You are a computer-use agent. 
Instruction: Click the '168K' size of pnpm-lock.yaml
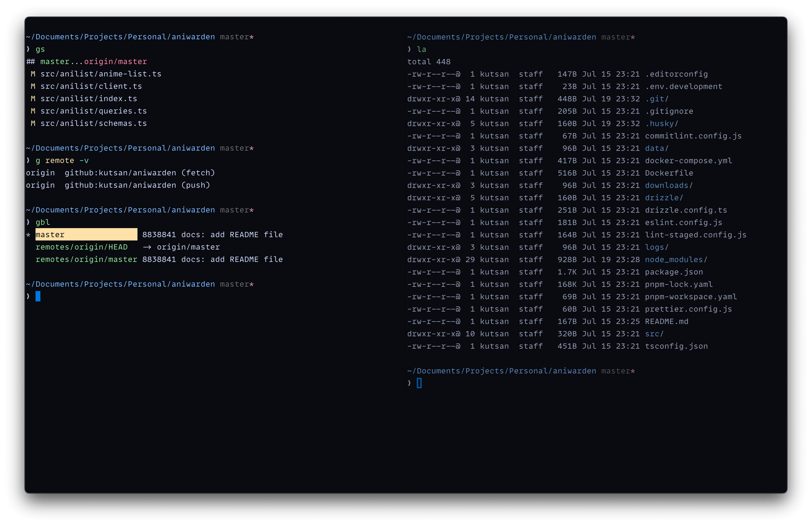click(x=567, y=284)
